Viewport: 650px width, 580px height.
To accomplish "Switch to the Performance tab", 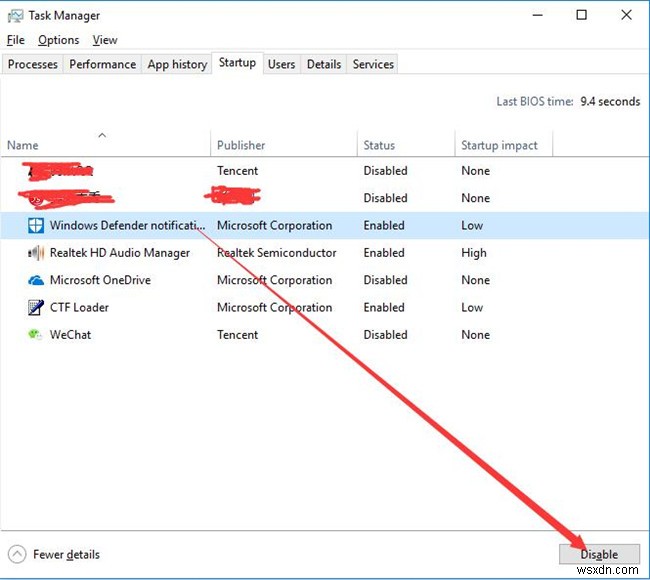I will pos(102,64).
